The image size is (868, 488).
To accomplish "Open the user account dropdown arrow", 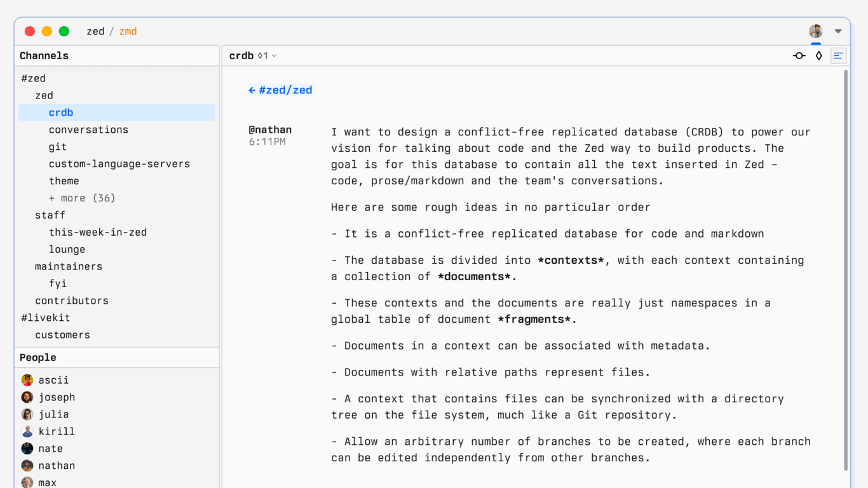I will click(x=838, y=31).
